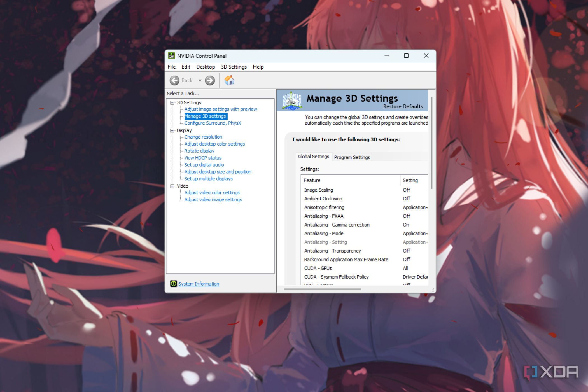Select Change resolution in task tree
This screenshot has width=588, height=392.
(x=203, y=137)
